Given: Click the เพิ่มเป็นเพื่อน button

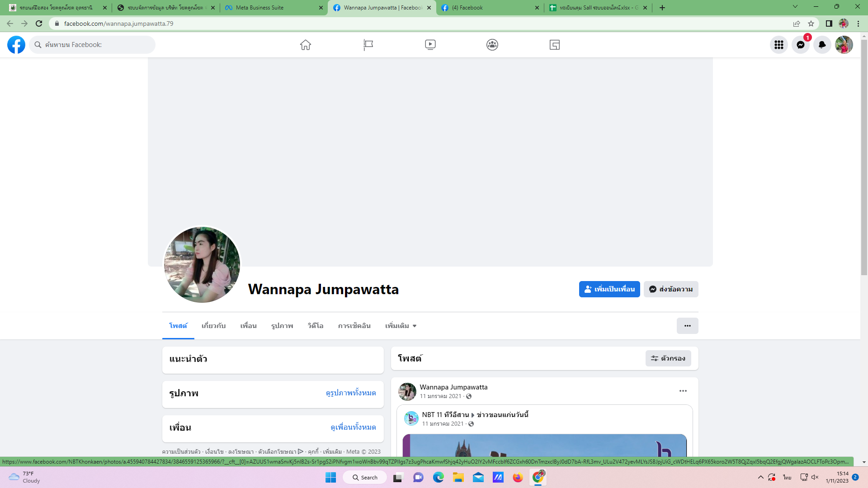Looking at the screenshot, I should [609, 289].
